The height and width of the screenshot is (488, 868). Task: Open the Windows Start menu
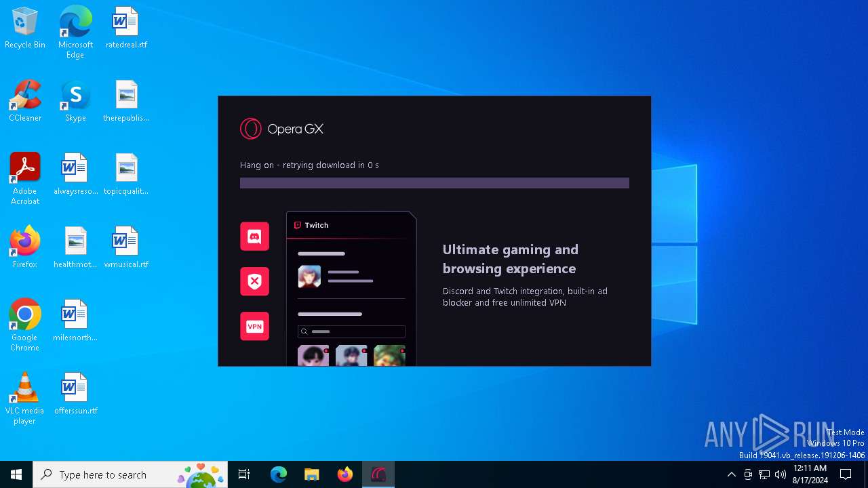tap(16, 474)
